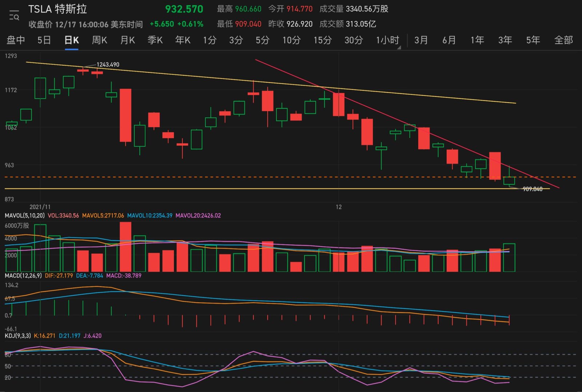This screenshot has width=582, height=392.
Task: Select the 10分 minute chart tab
Action: 291,40
